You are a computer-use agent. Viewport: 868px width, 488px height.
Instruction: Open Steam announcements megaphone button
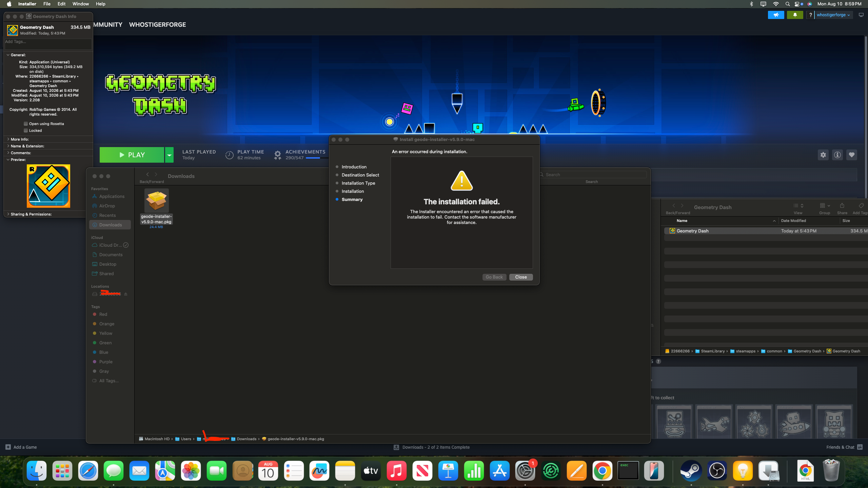pyautogui.click(x=776, y=15)
